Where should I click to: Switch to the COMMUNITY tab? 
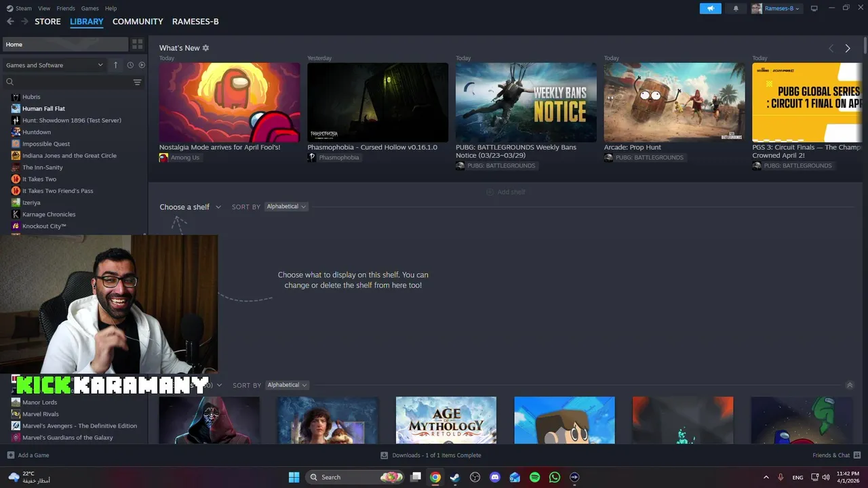pyautogui.click(x=138, y=22)
